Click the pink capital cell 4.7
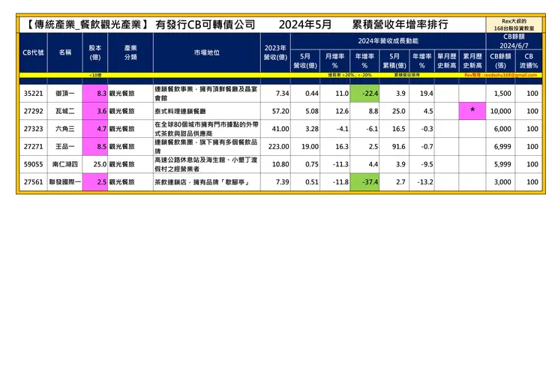 (x=94, y=129)
